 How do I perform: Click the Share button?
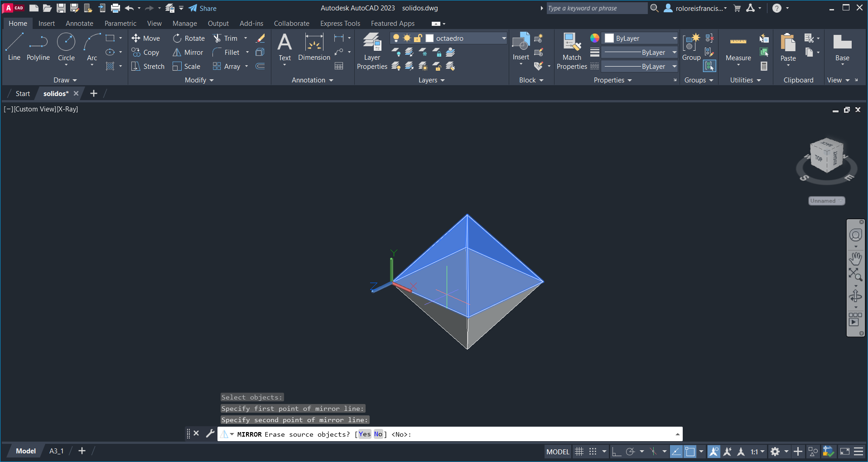pos(203,8)
